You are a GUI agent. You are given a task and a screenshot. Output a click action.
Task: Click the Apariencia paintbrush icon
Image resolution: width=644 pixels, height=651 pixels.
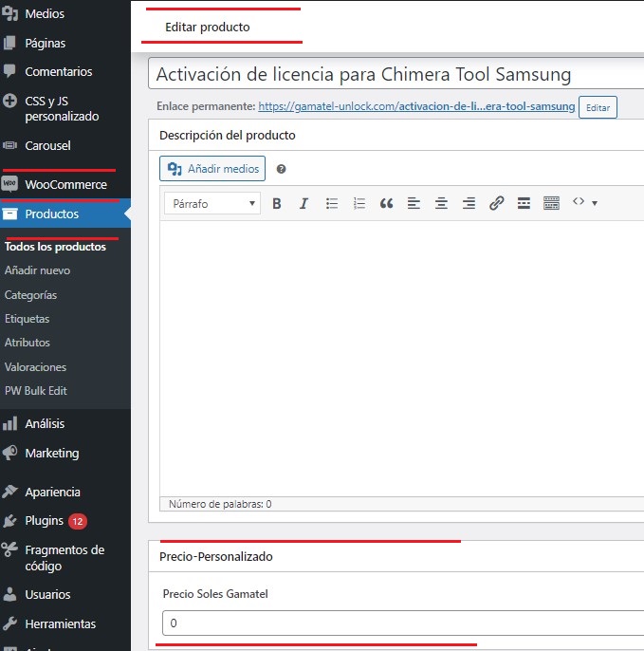(9, 492)
